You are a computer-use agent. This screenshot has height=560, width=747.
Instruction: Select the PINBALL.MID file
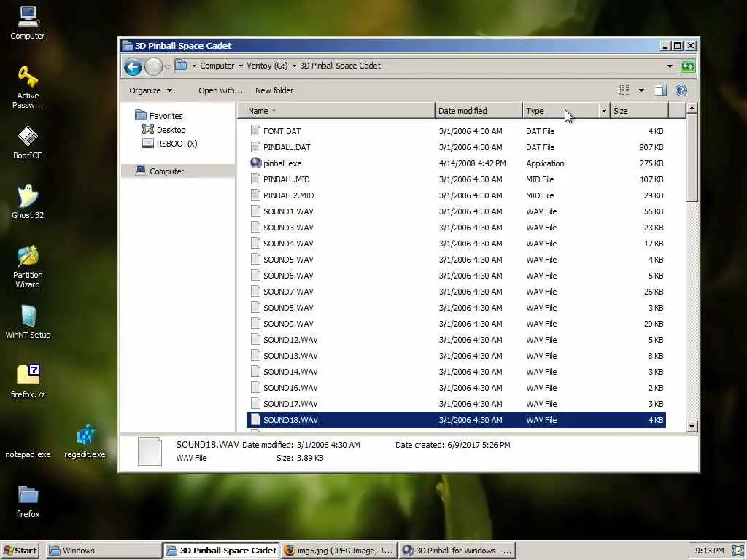tap(457, 179)
